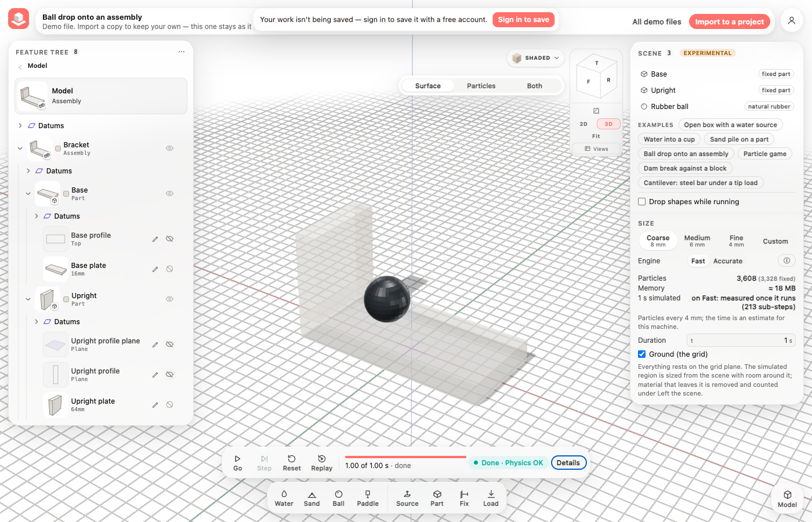Select Medium 6 mm particle size
The height and width of the screenshot is (522, 812).
(697, 241)
